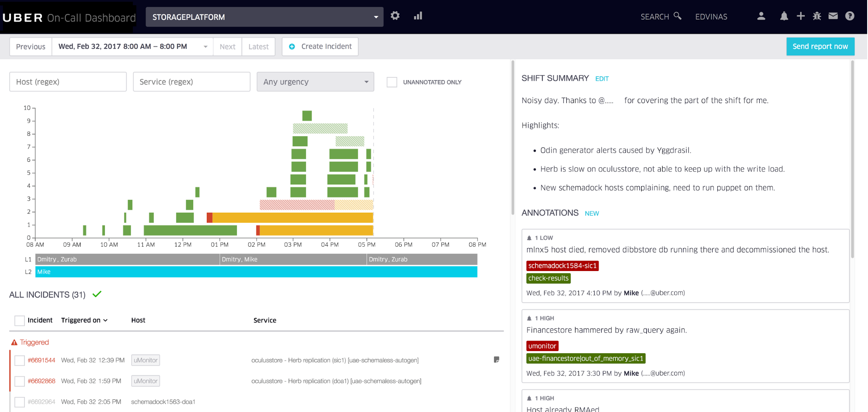The height and width of the screenshot is (412, 868).
Task: Open the settings gear icon
Action: (395, 16)
